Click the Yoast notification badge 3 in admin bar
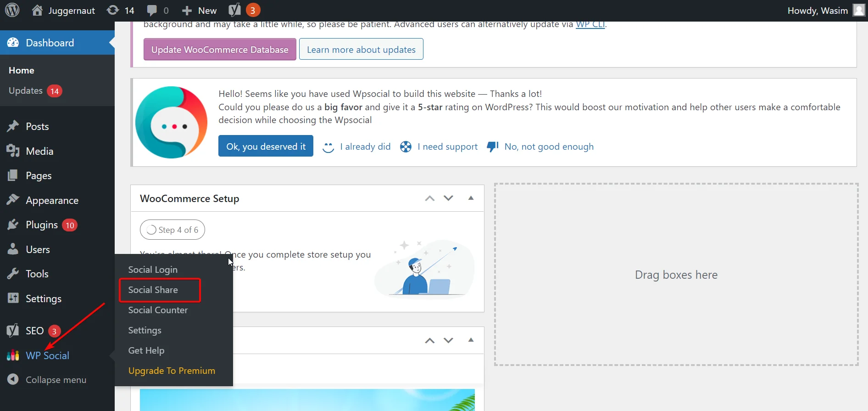The width and height of the screenshot is (868, 411). pos(253,10)
